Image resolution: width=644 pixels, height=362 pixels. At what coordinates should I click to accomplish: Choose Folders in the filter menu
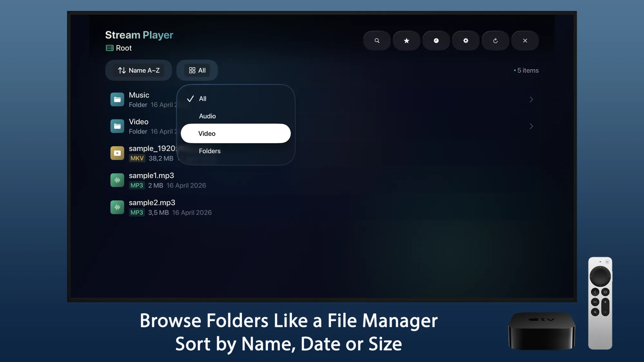[x=236, y=151]
